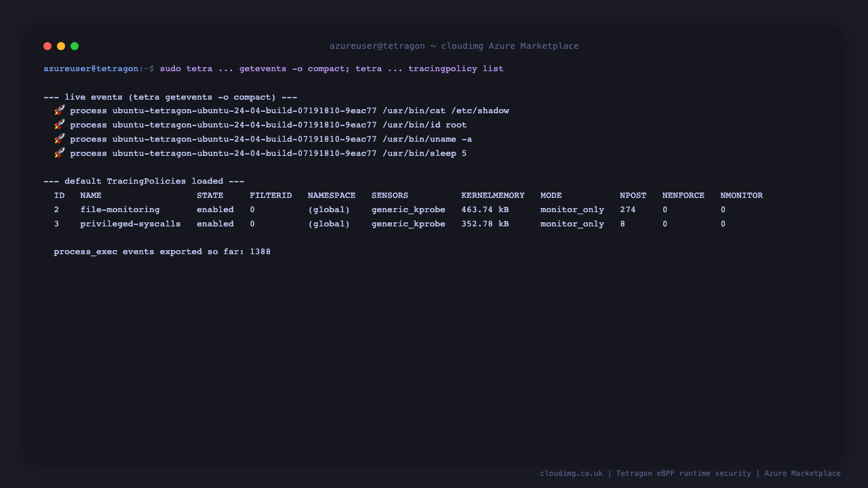Click the green maximize window dot
This screenshot has height=488, width=868.
coord(75,46)
